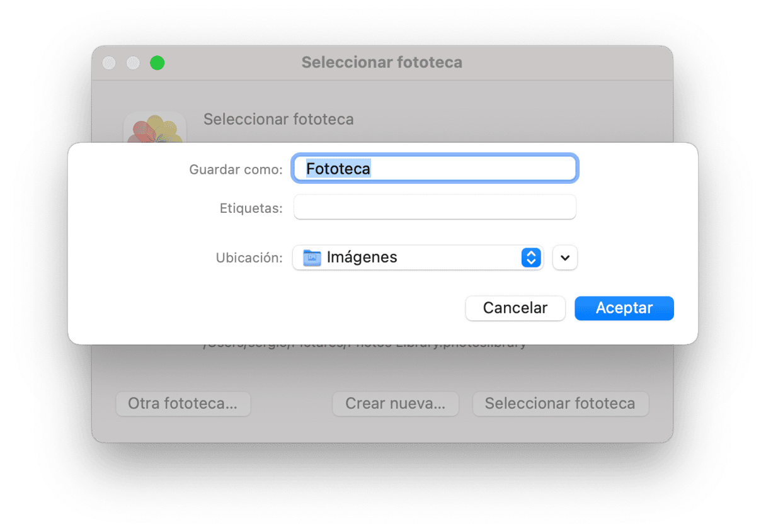Choose the Otra fototeca... button
The height and width of the screenshot is (532, 766).
pos(183,404)
